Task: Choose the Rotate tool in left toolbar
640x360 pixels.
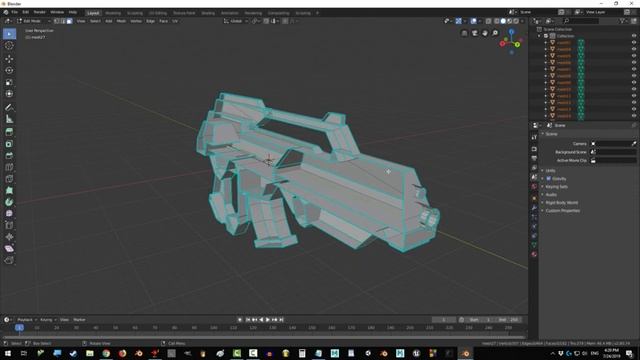Action: tap(9, 70)
